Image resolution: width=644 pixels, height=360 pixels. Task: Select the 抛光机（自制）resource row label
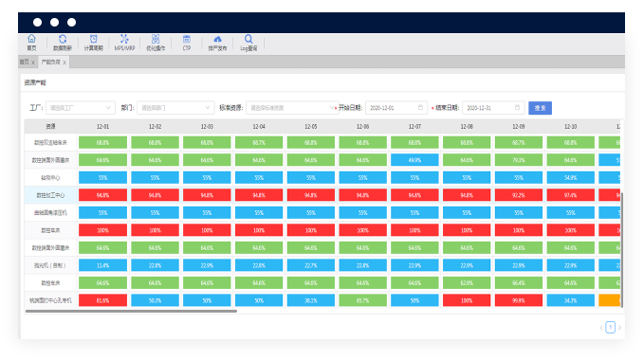tap(50, 265)
